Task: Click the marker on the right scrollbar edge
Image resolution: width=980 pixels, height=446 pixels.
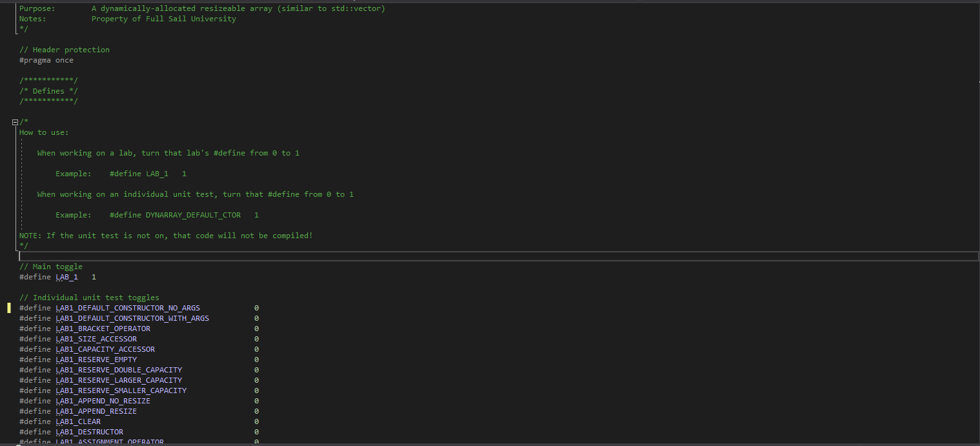Action: pyautogui.click(x=977, y=82)
